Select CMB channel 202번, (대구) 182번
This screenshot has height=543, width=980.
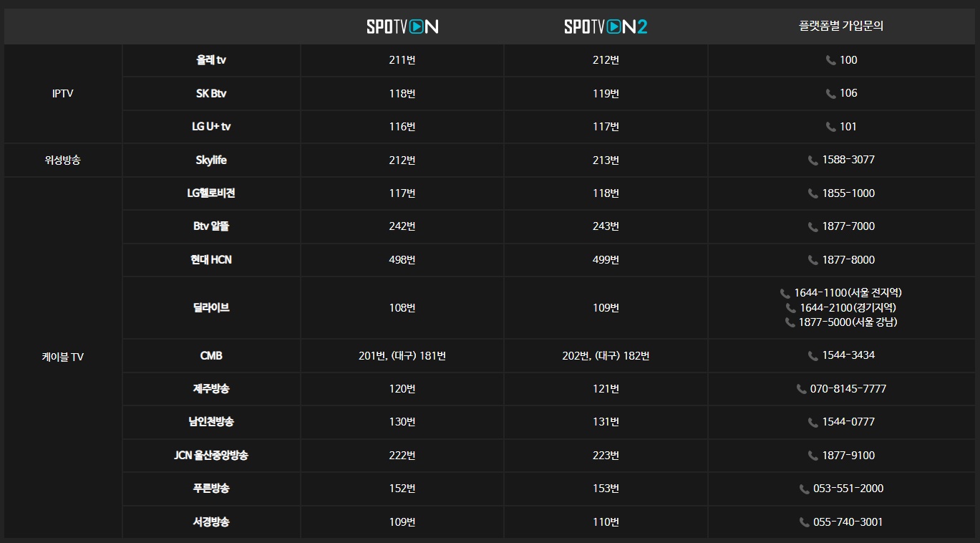pos(606,356)
